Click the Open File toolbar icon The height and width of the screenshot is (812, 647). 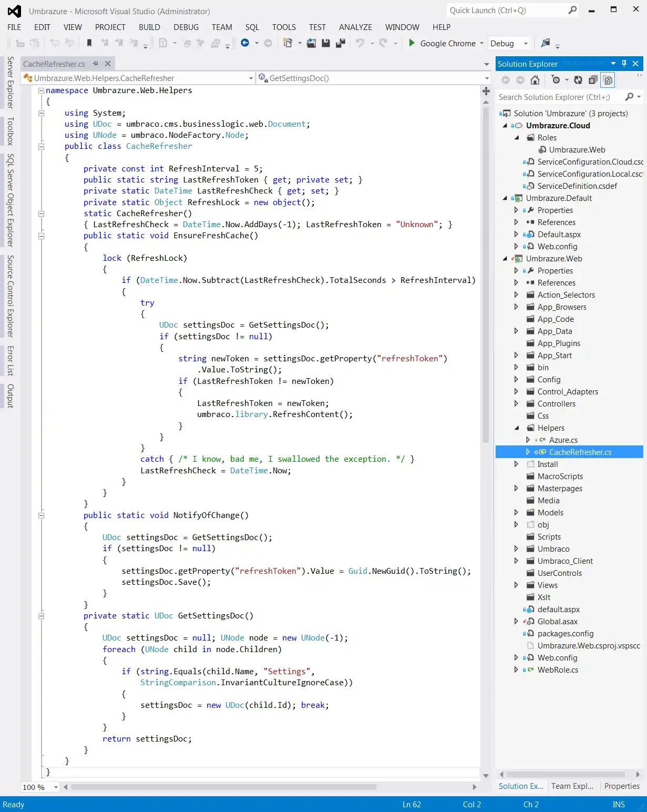coord(312,43)
